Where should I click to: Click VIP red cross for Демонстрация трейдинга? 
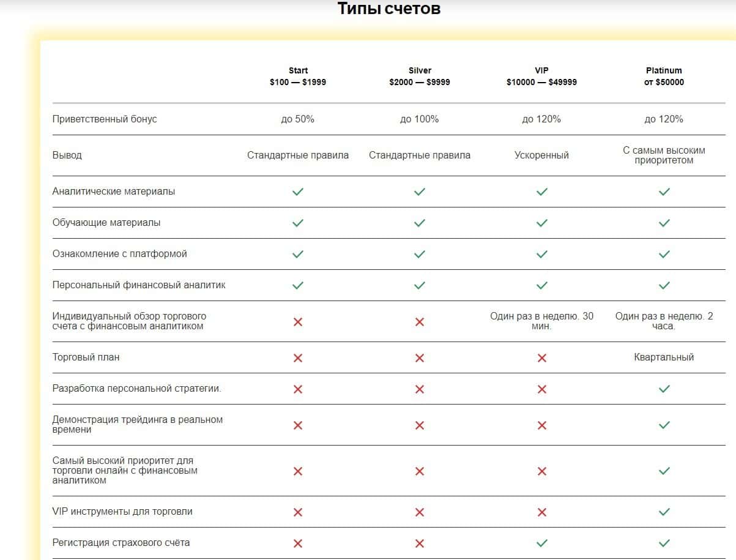541,425
